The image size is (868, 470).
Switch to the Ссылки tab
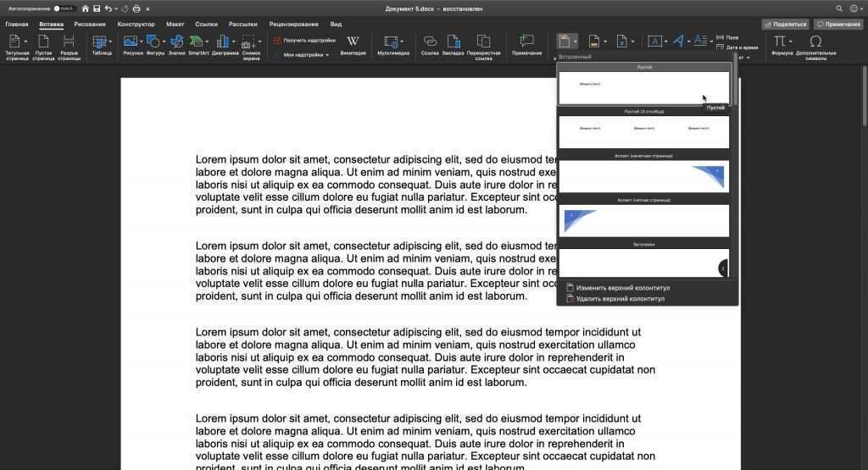(x=207, y=25)
